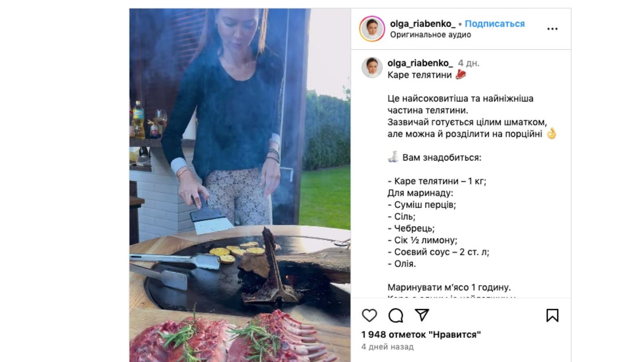
Task: Open olga_riabenko_ profile from header username
Action: [423, 24]
